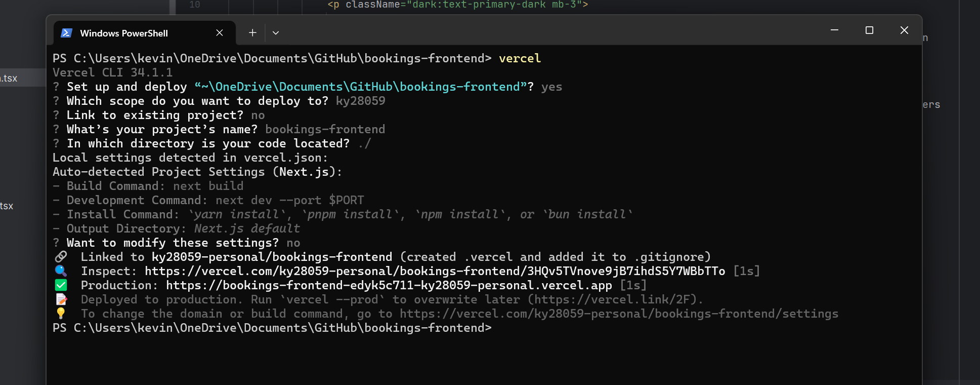Open the vercel.link/2F link
980x385 pixels.
(612, 300)
